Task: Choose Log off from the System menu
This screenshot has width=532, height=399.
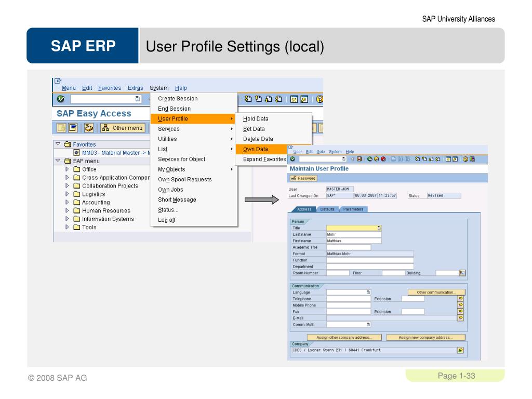Action: pos(194,220)
